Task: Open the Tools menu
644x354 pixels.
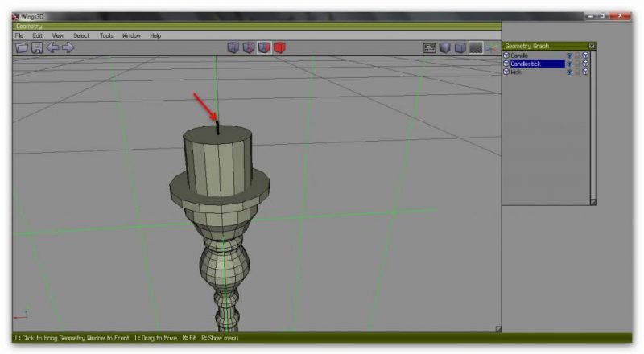Action: pyautogui.click(x=106, y=35)
